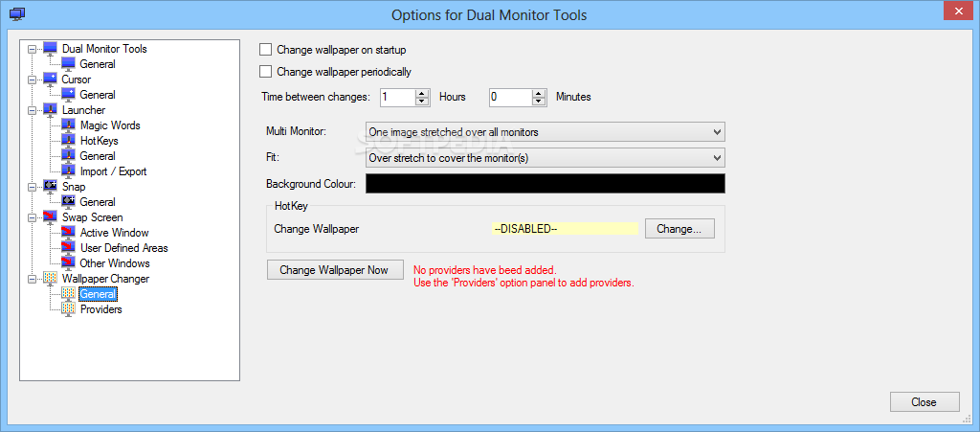Click the Dual Monitor Tools root tree icon

tap(50, 48)
